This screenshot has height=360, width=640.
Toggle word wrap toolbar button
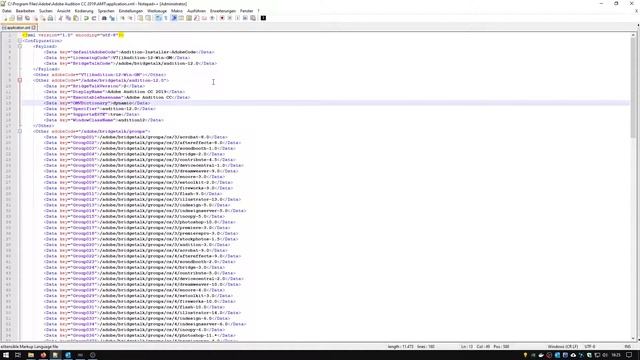point(157,18)
